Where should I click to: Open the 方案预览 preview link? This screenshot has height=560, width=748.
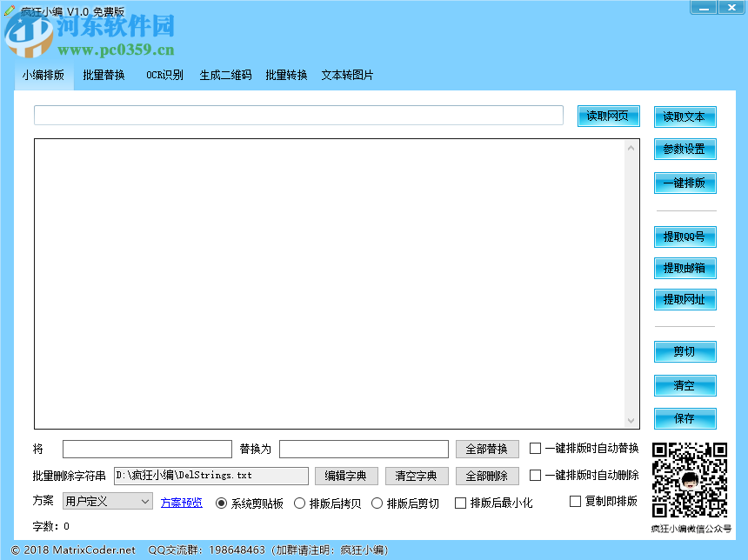[181, 503]
